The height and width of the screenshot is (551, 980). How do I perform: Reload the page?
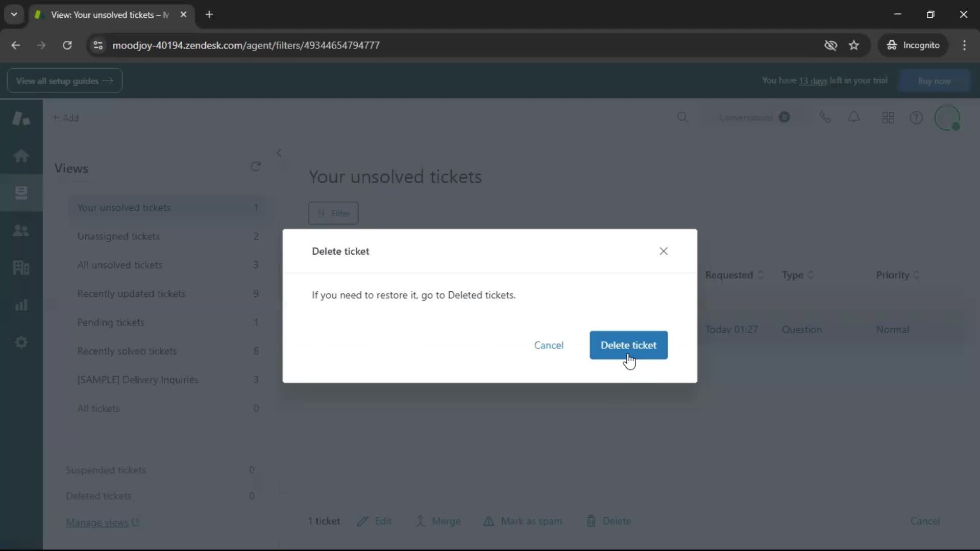tap(67, 45)
